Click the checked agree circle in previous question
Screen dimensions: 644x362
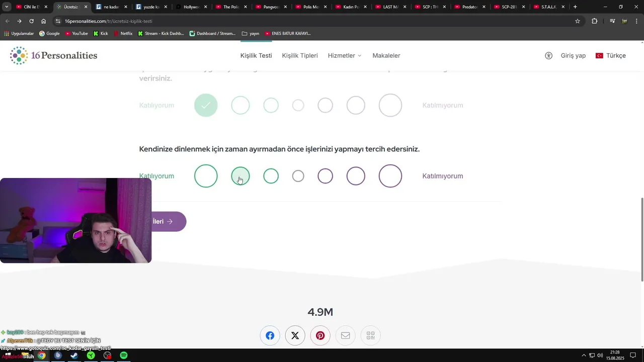click(x=206, y=105)
